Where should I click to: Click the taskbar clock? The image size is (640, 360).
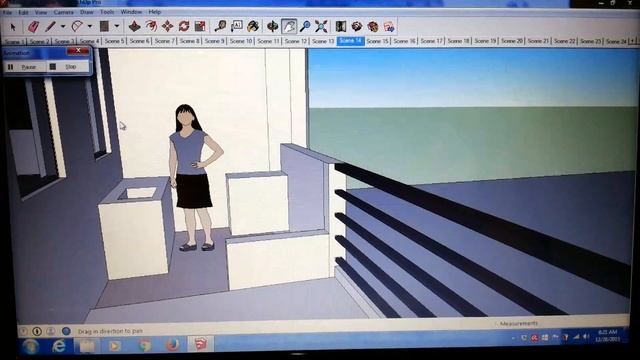pyautogui.click(x=607, y=336)
